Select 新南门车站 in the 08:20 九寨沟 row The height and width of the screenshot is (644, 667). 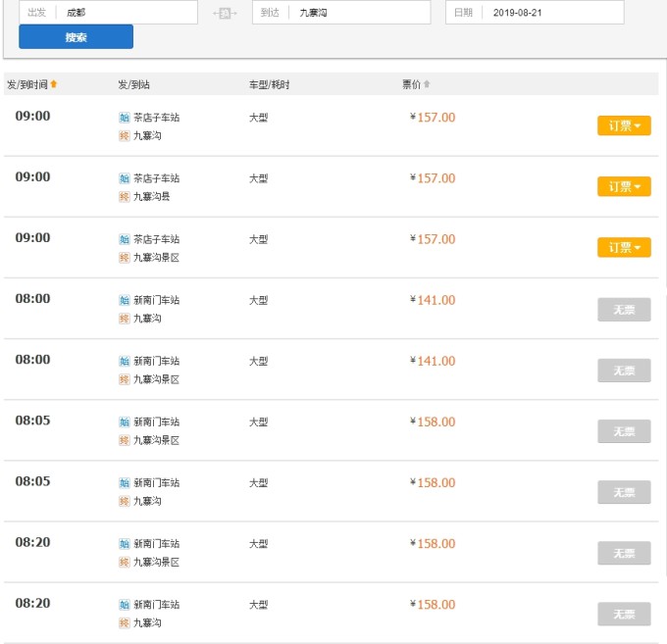click(157, 604)
